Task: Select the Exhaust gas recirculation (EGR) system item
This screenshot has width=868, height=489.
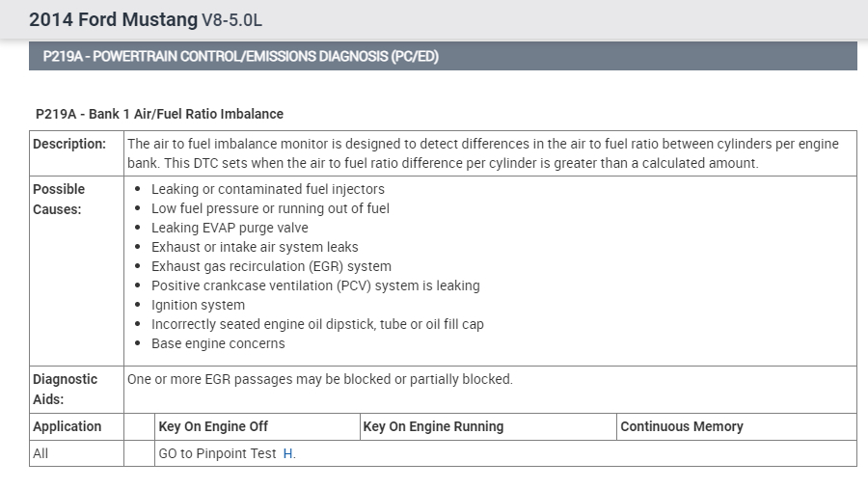Action: click(x=271, y=266)
